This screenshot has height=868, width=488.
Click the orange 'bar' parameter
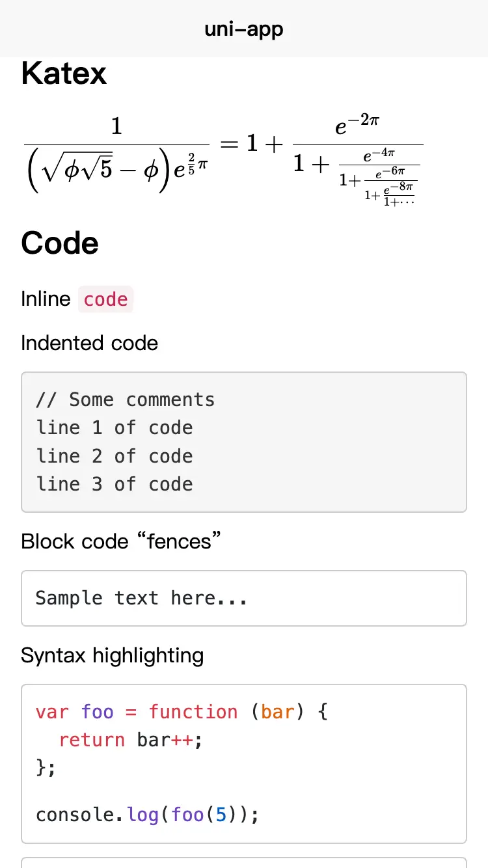pyautogui.click(x=278, y=712)
